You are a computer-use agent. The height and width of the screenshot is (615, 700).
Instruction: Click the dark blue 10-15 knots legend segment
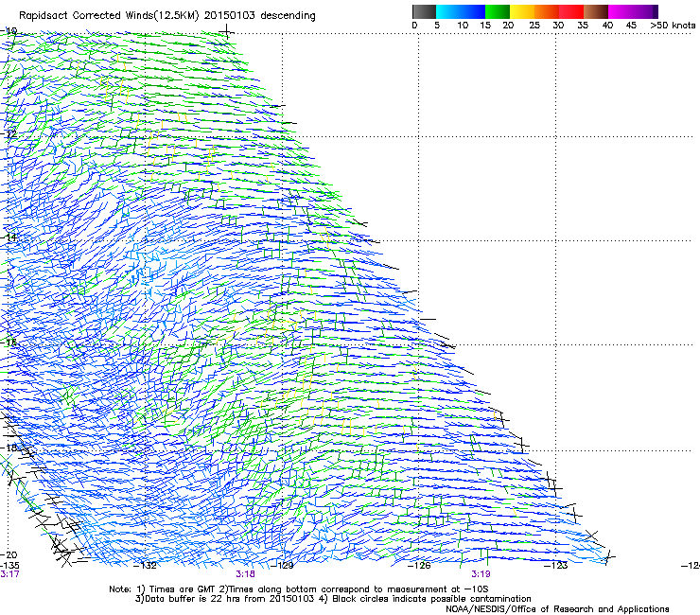473,11
